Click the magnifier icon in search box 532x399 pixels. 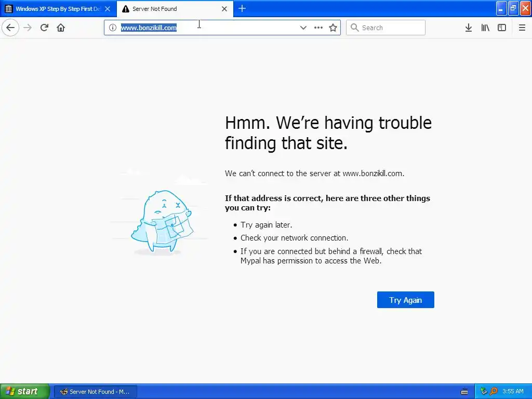pos(354,28)
